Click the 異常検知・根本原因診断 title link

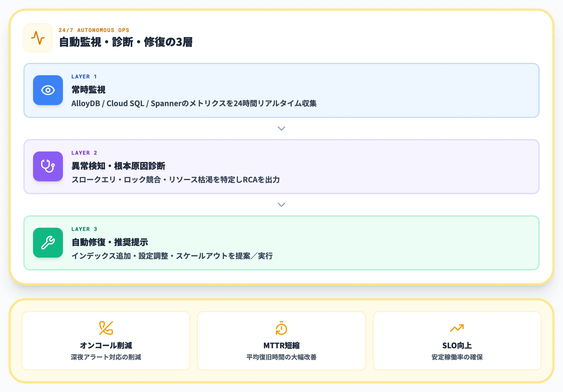tap(118, 166)
